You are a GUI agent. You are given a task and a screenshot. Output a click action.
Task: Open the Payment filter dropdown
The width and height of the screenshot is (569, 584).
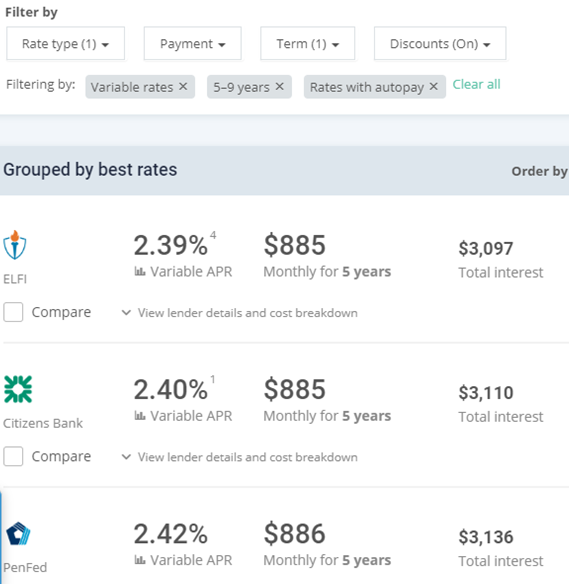click(193, 44)
